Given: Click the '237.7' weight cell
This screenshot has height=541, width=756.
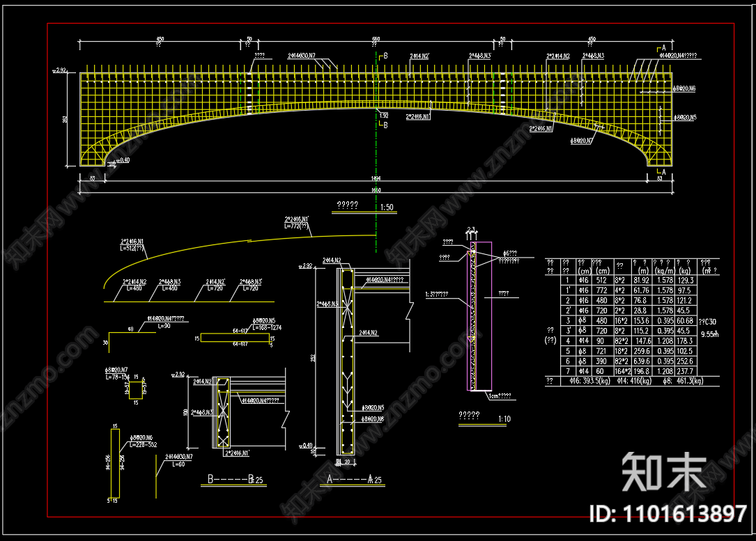Looking at the screenshot, I should pyautogui.click(x=685, y=371).
